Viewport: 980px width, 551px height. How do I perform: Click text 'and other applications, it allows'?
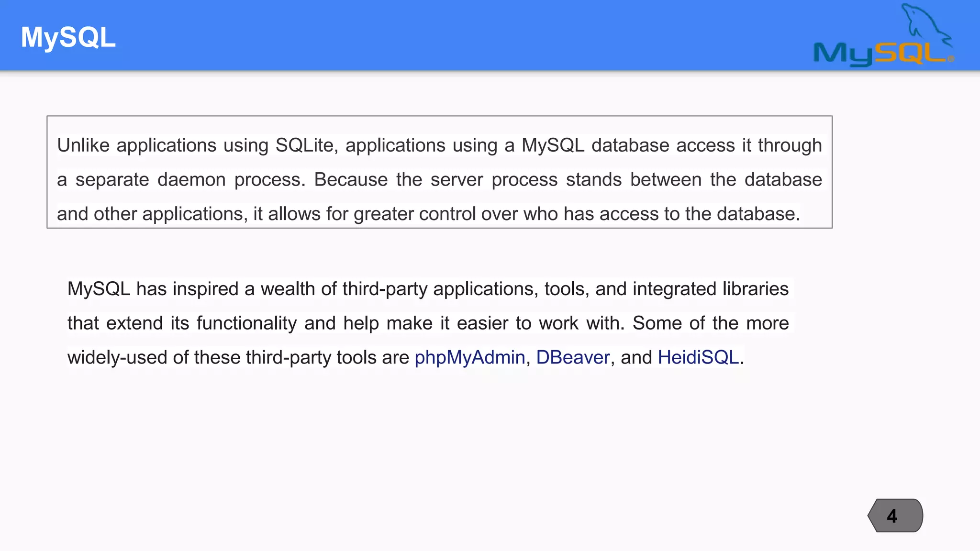189,214
